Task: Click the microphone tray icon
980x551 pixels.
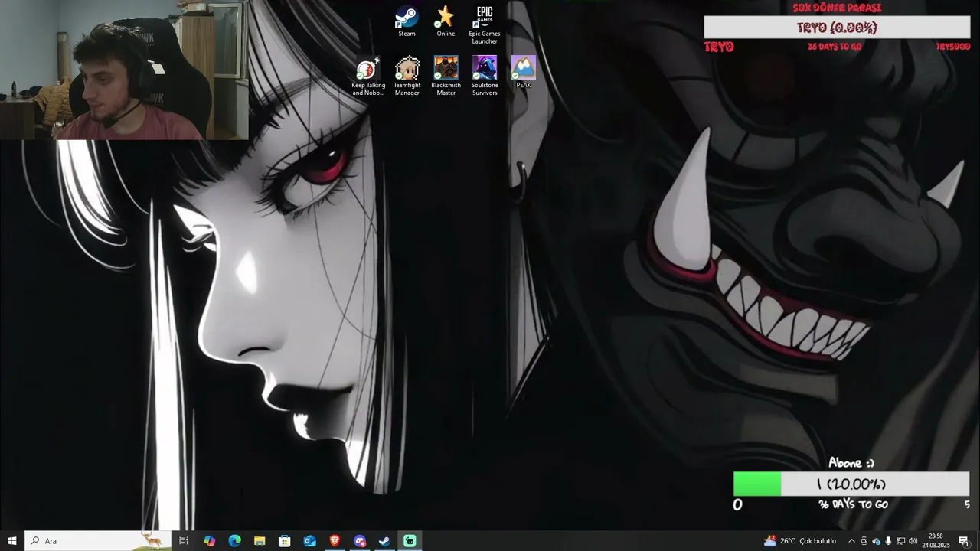Action: (888, 541)
